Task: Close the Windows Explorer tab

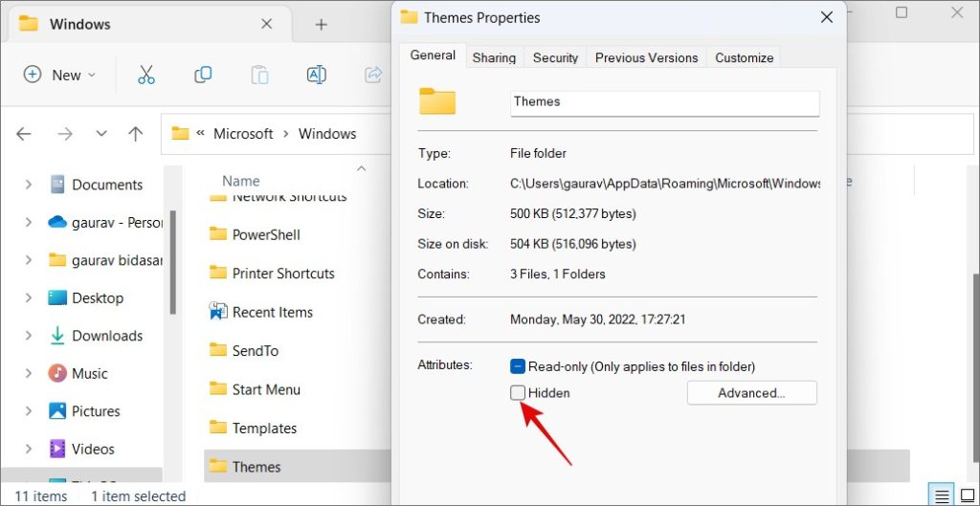Action: 266,24
